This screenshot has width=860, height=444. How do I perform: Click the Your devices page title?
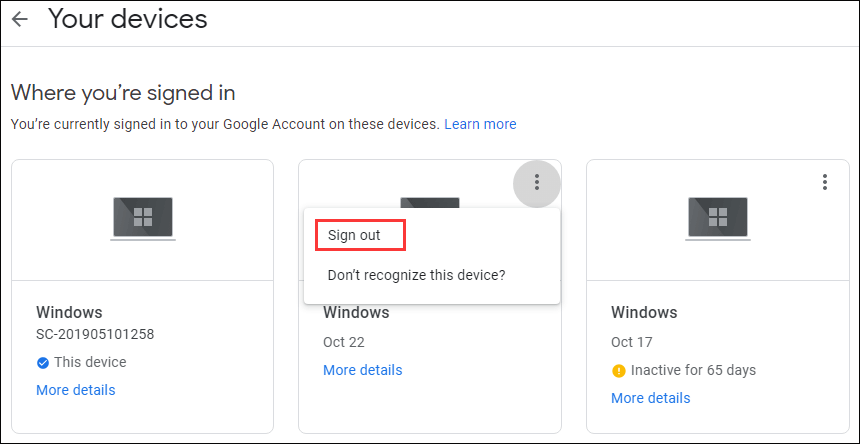click(x=127, y=18)
